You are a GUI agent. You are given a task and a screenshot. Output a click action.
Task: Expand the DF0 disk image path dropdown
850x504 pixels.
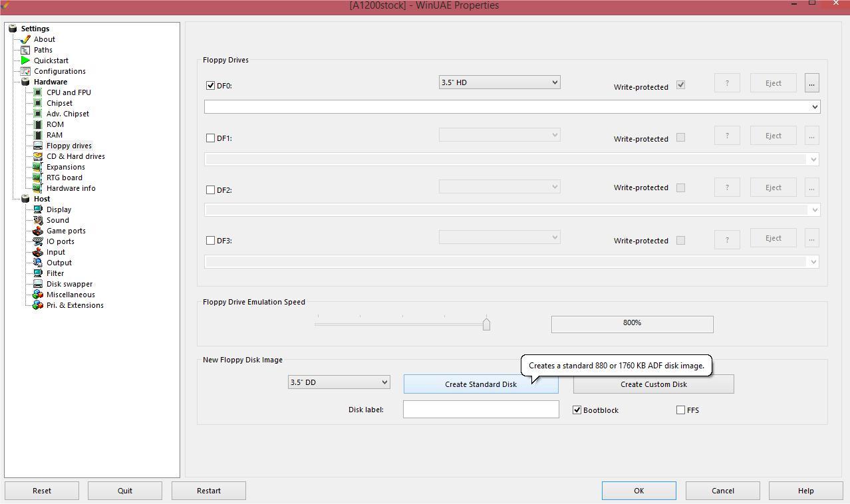pos(815,106)
